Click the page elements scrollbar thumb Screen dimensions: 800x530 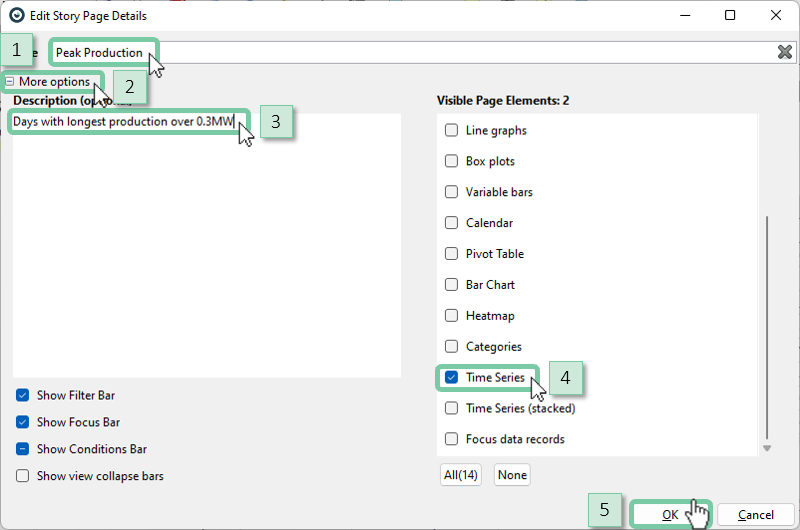click(767, 326)
